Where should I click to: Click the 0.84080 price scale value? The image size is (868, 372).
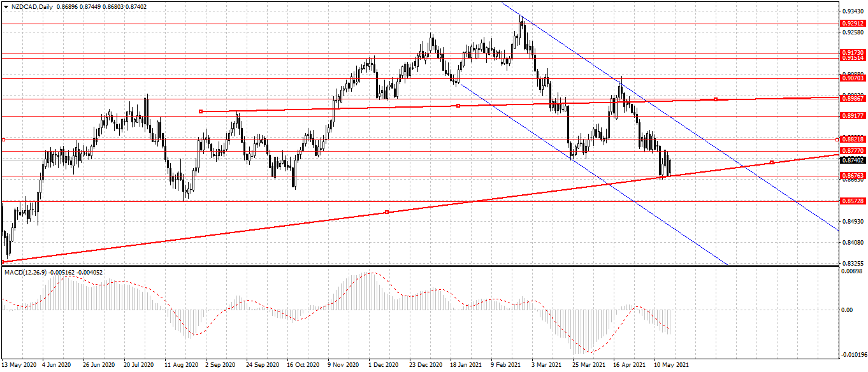pos(853,243)
